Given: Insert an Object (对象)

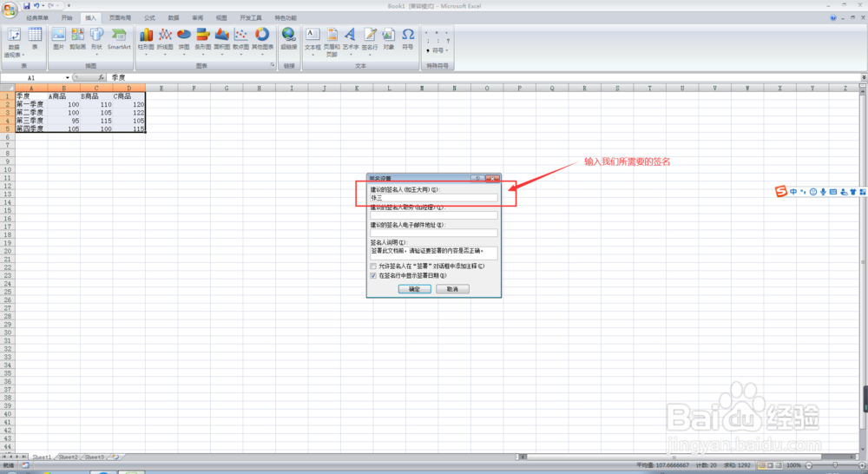Looking at the screenshot, I should [x=389, y=39].
